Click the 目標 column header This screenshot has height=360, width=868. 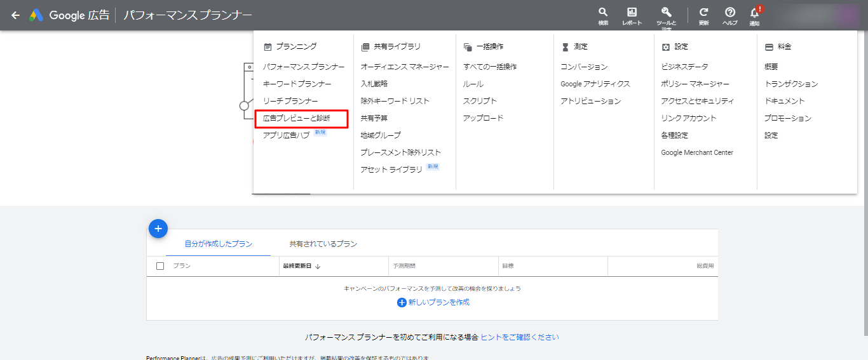point(508,266)
